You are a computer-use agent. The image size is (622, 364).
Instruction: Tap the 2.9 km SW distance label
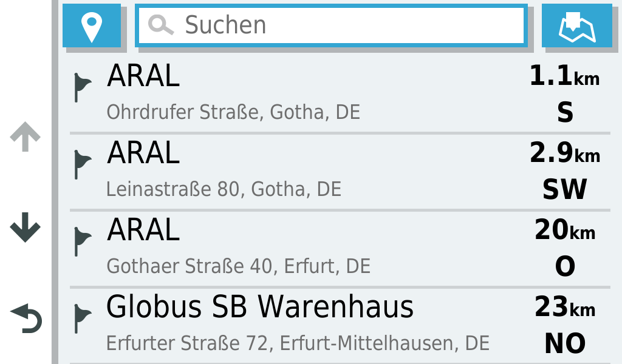coord(564,171)
